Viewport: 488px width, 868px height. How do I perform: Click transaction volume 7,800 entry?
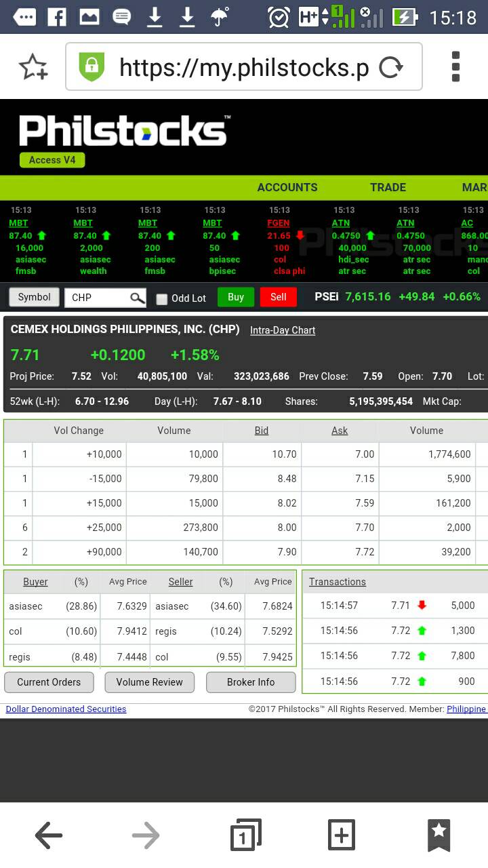tap(462, 656)
